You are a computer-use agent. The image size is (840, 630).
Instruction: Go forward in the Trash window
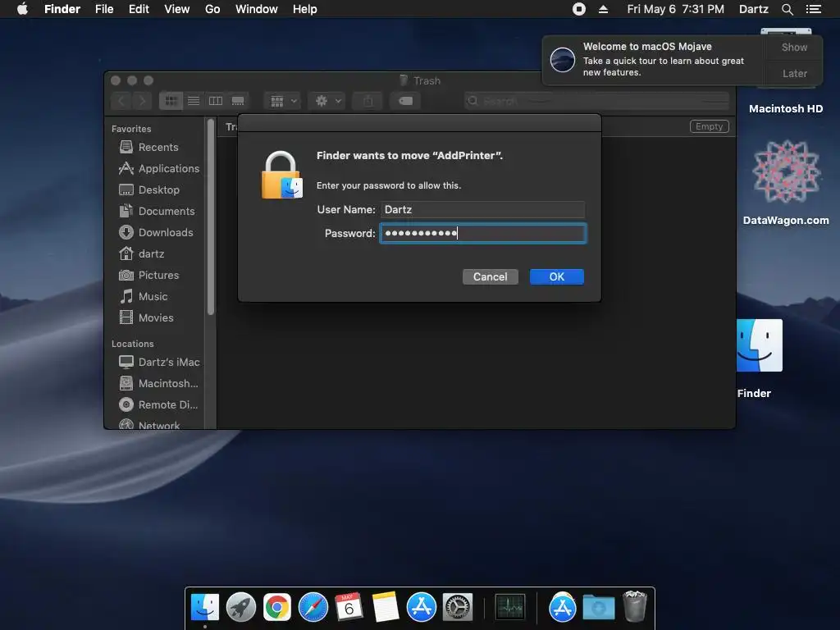[142, 101]
